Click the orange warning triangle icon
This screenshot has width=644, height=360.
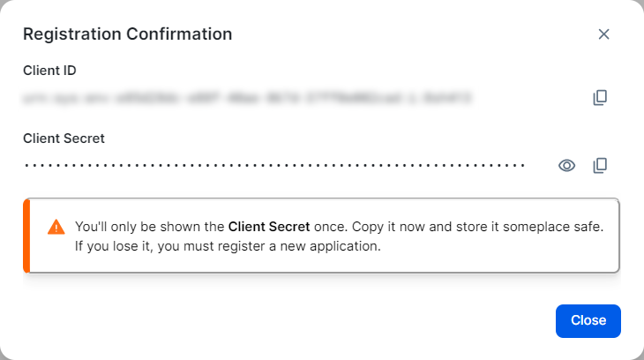tap(56, 227)
